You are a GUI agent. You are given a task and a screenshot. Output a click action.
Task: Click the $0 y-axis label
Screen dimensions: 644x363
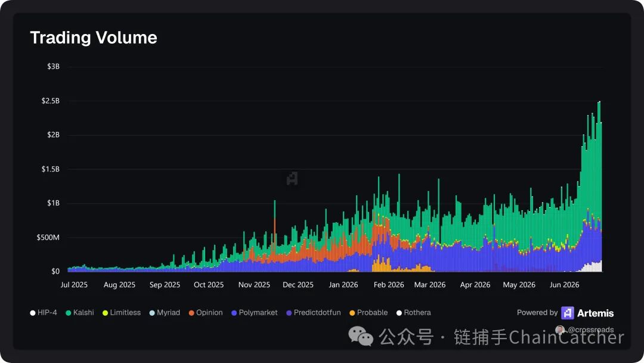55,271
